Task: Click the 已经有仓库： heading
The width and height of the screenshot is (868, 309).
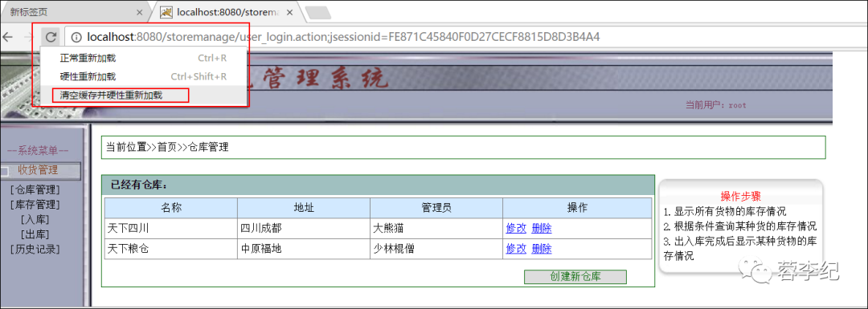Action: coord(139,185)
